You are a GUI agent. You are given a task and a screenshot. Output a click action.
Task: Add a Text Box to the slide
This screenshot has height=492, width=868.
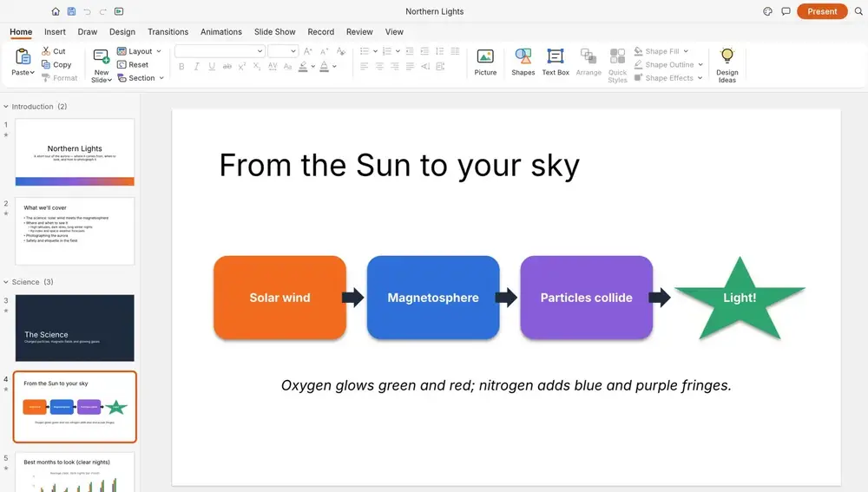tap(556, 62)
